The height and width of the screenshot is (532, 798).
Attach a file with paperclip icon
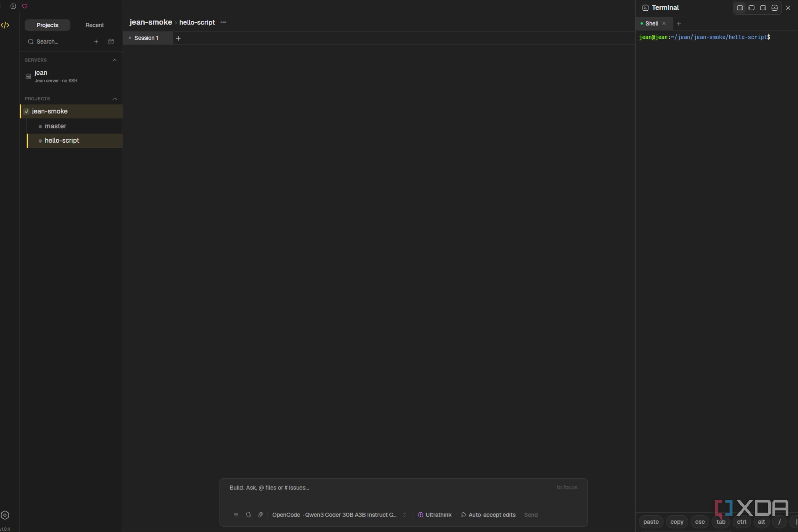(x=261, y=515)
